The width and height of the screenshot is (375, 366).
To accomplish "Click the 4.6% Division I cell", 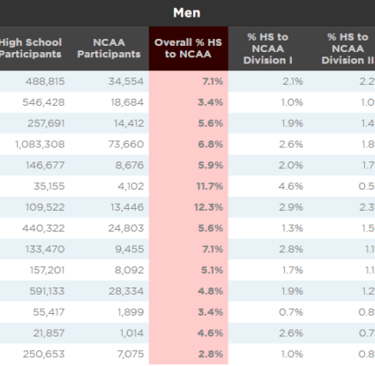I will coord(291,186).
